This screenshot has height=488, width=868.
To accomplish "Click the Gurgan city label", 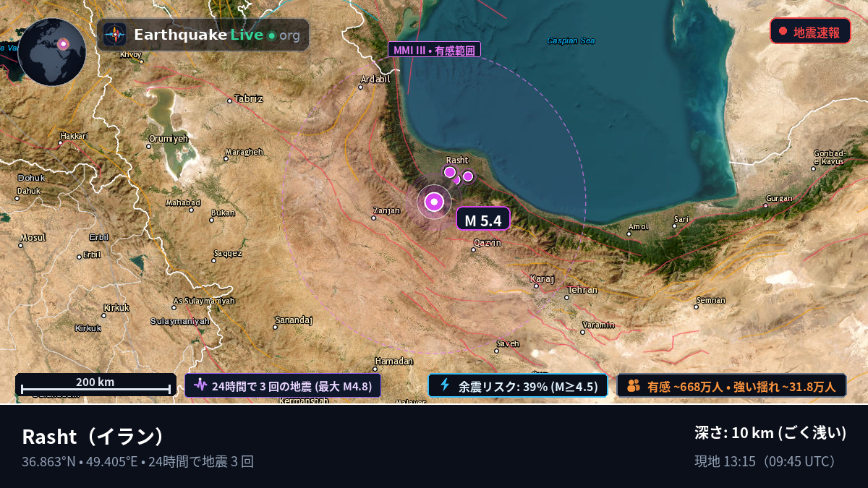I will (x=780, y=197).
